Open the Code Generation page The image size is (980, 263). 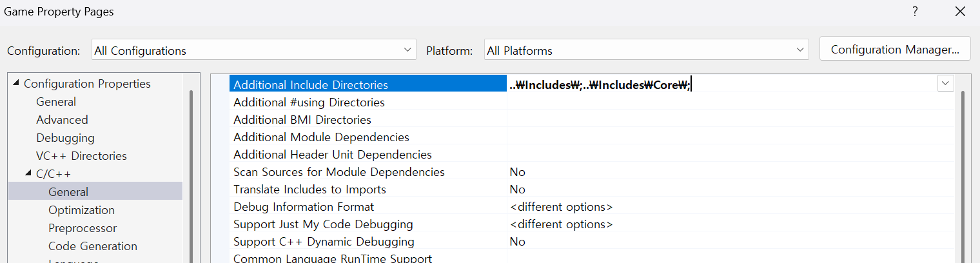click(x=93, y=246)
